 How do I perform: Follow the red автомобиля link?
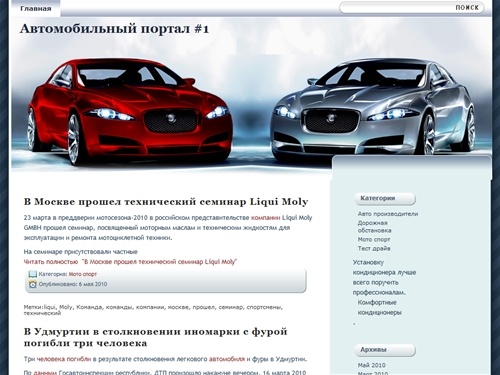(x=227, y=359)
